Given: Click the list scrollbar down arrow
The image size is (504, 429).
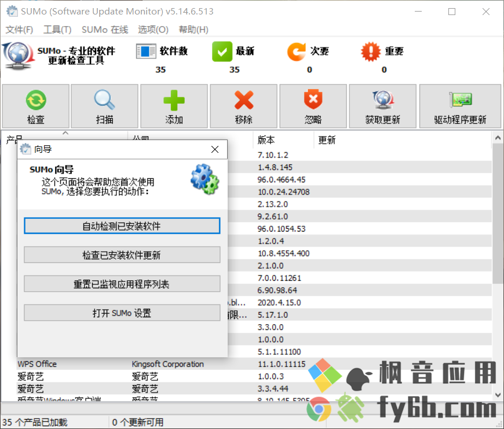Looking at the screenshot, I should point(498,395).
